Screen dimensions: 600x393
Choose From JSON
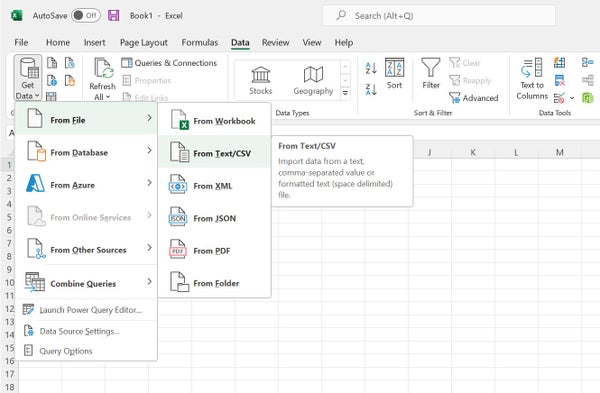point(214,218)
